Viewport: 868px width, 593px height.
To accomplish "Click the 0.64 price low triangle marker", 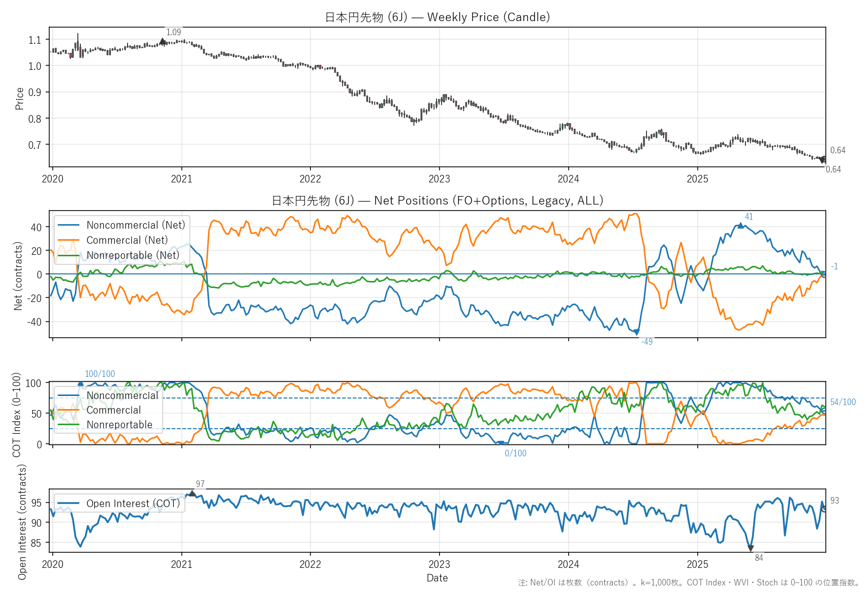I will click(x=822, y=160).
